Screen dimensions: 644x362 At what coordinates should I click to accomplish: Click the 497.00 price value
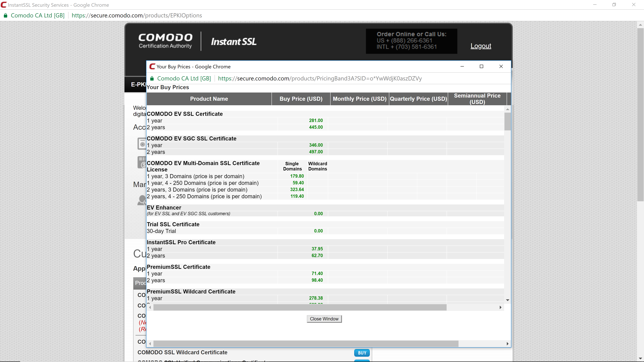point(316,152)
